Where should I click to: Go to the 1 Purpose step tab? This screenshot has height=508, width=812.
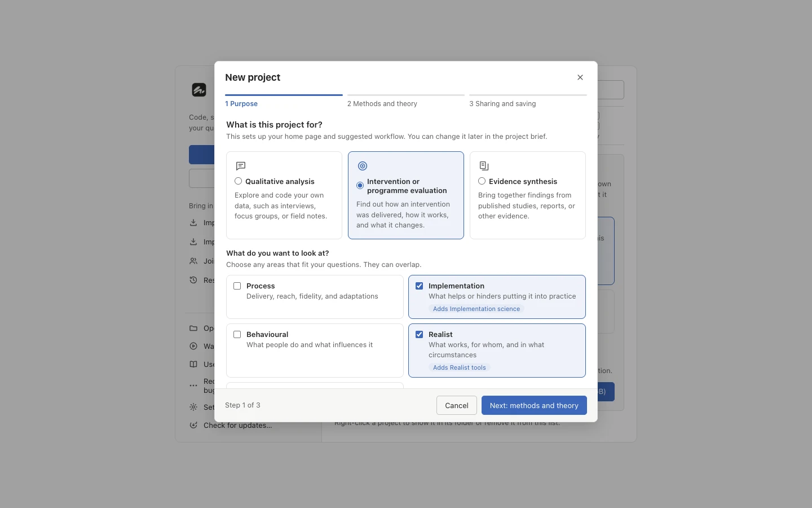[284, 102]
